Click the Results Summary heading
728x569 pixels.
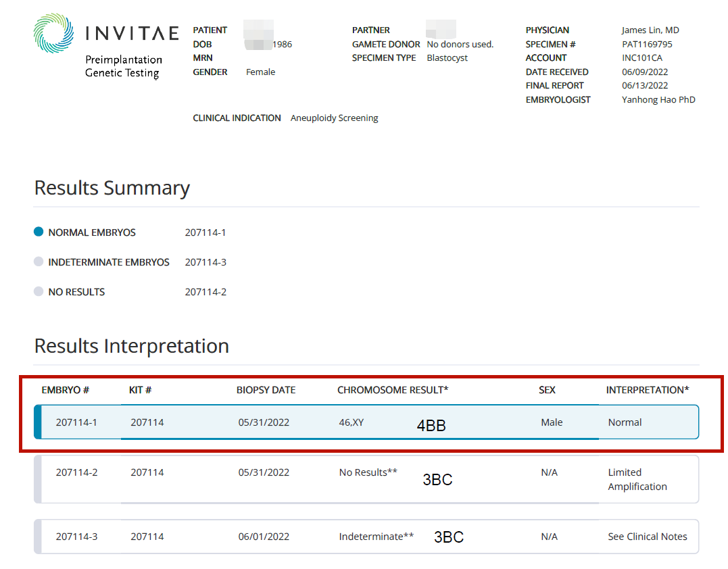(112, 188)
